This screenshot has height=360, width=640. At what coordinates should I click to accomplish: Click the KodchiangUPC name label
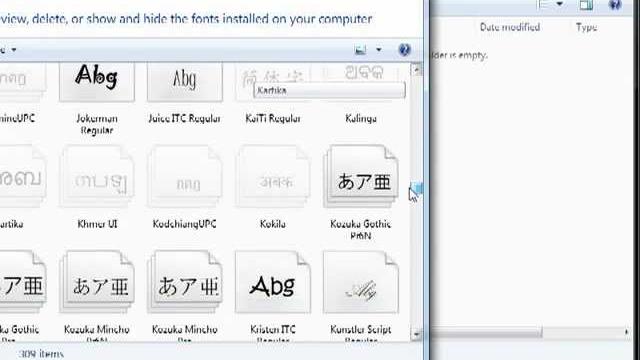click(184, 224)
